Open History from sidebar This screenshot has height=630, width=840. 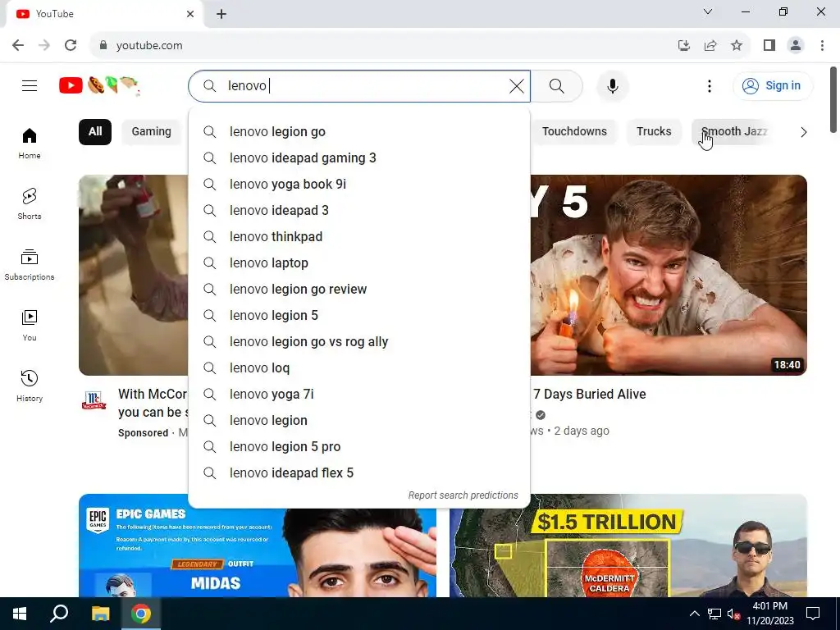pyautogui.click(x=30, y=386)
